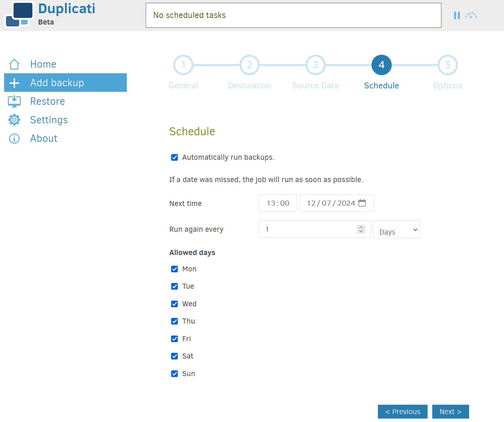
Task: Click the < Previous button
Action: click(403, 412)
